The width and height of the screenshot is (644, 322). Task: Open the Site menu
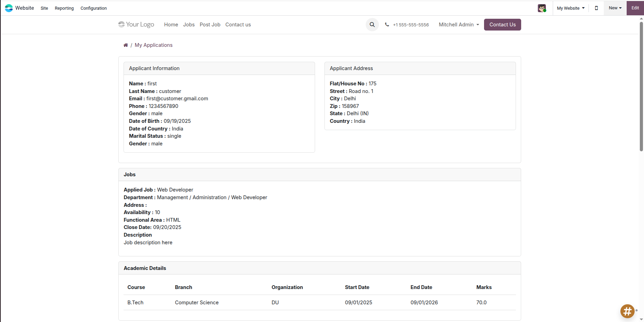tap(44, 8)
